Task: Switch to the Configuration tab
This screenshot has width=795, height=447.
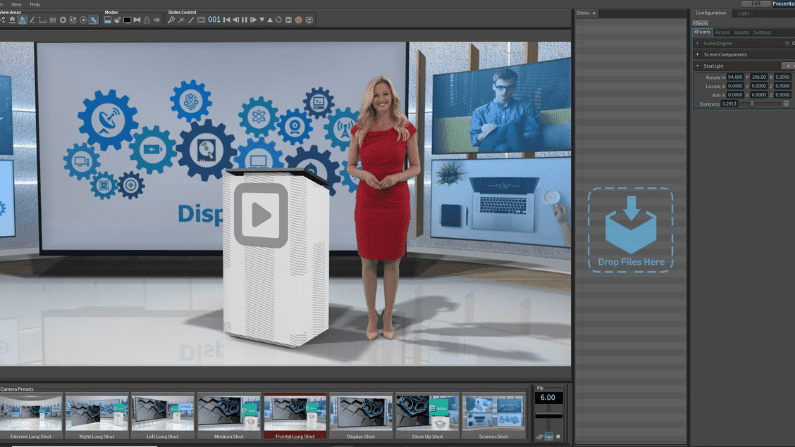Action: click(710, 13)
